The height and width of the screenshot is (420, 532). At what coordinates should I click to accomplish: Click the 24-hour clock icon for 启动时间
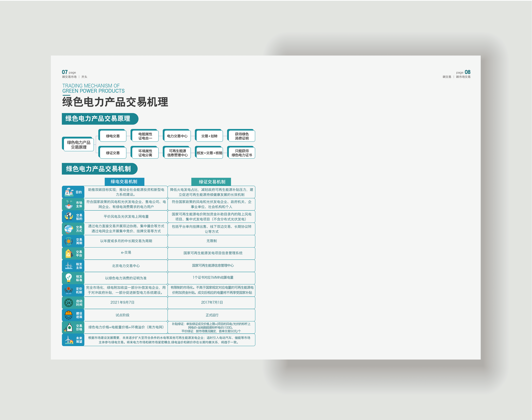point(69,303)
